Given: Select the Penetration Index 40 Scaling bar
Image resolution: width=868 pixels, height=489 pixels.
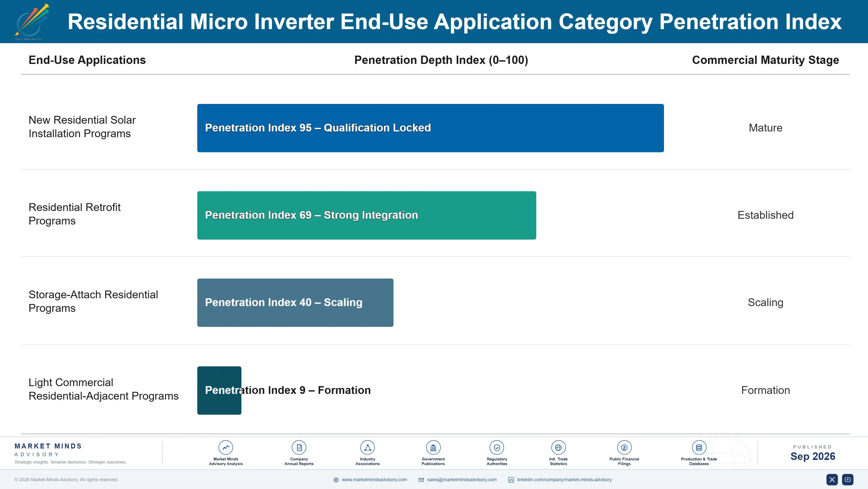Looking at the screenshot, I should (295, 302).
